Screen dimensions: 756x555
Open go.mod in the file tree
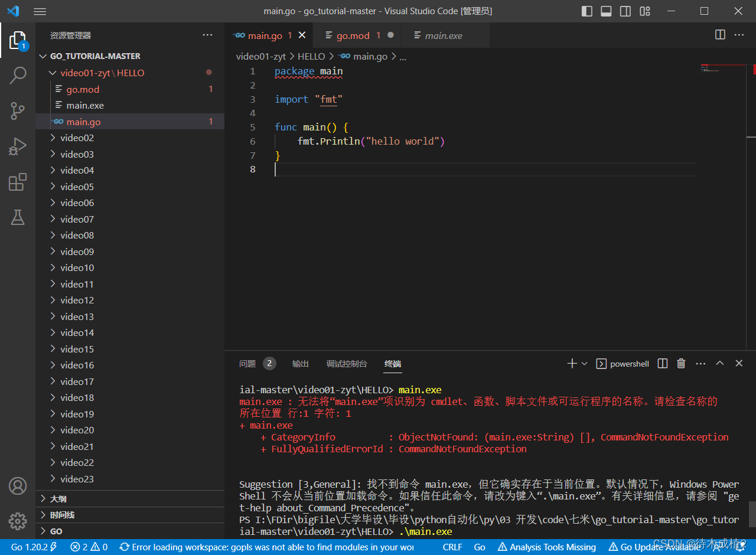[x=130, y=89]
